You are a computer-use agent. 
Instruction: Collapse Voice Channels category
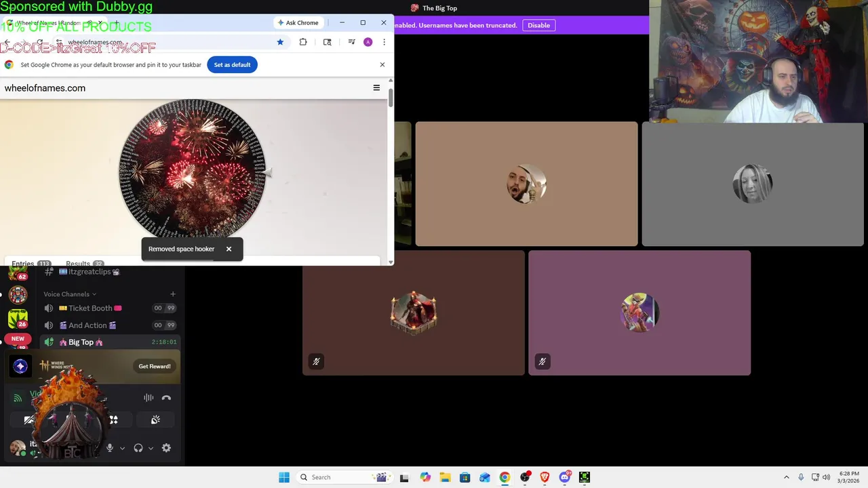[x=70, y=294]
